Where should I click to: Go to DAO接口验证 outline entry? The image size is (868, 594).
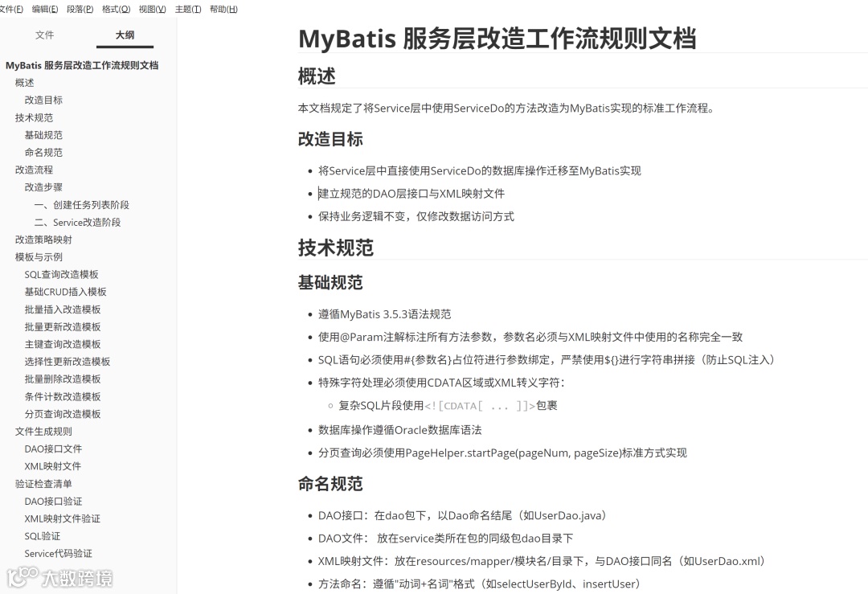(53, 501)
